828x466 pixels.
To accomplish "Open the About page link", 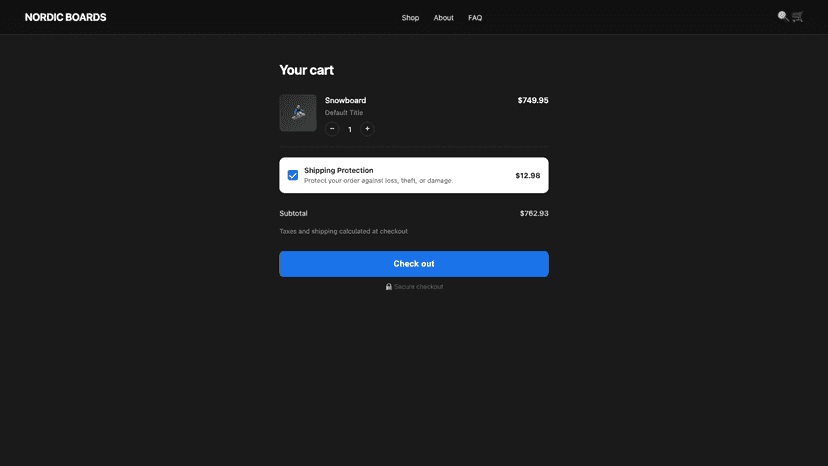I will 444,17.
